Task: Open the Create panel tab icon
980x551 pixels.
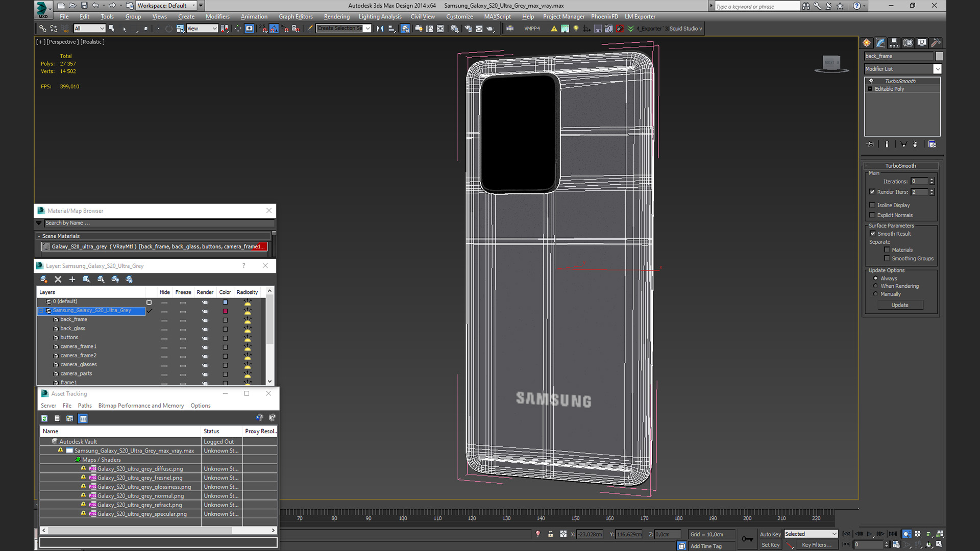Action: pyautogui.click(x=867, y=43)
